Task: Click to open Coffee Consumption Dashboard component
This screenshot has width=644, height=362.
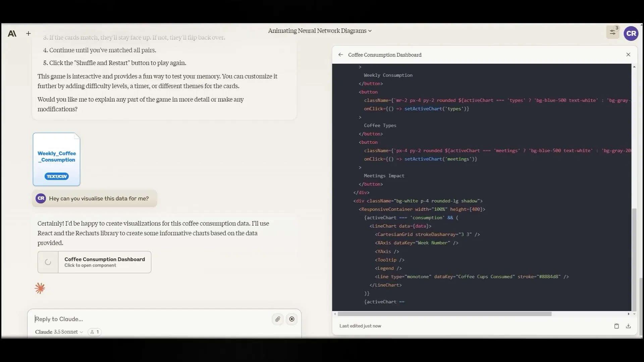Action: (94, 262)
